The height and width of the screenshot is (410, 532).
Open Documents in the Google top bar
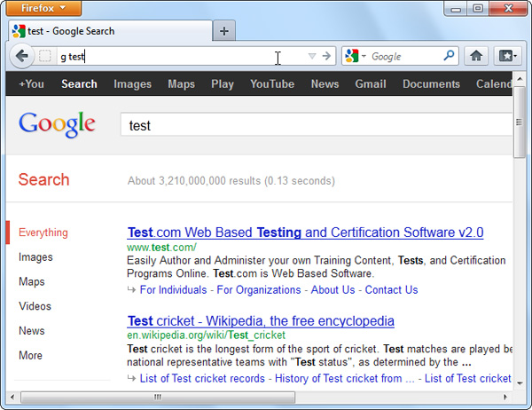click(x=431, y=84)
